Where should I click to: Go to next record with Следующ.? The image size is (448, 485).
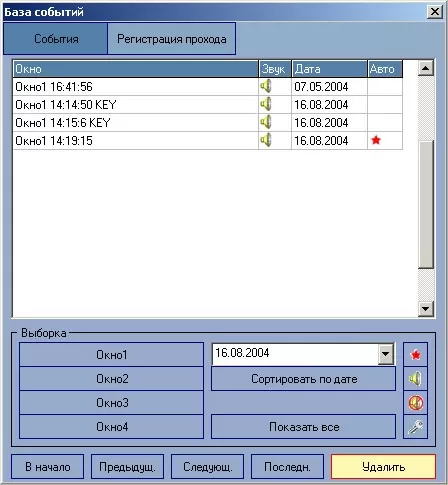tap(207, 467)
